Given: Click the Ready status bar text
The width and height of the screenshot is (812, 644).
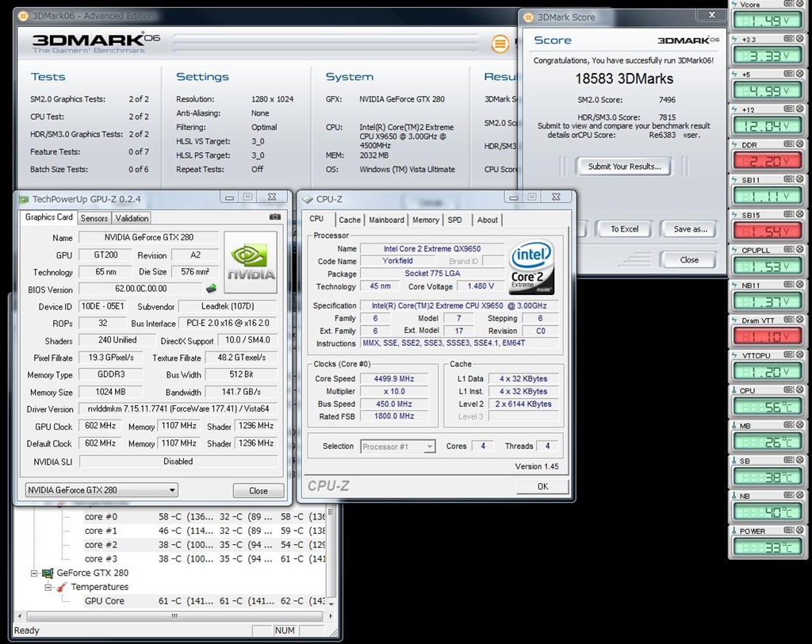Looking at the screenshot, I should pyautogui.click(x=26, y=631).
